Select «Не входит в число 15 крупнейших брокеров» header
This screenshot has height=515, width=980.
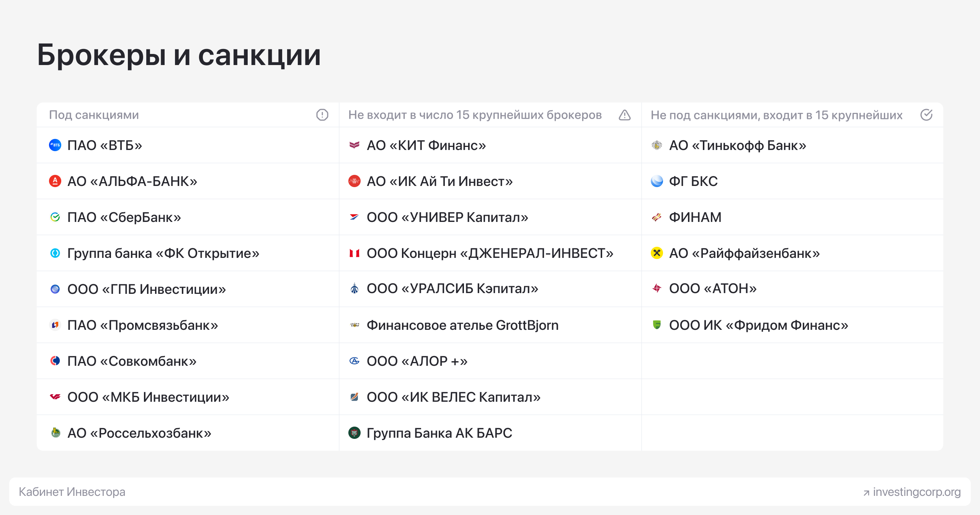click(475, 115)
